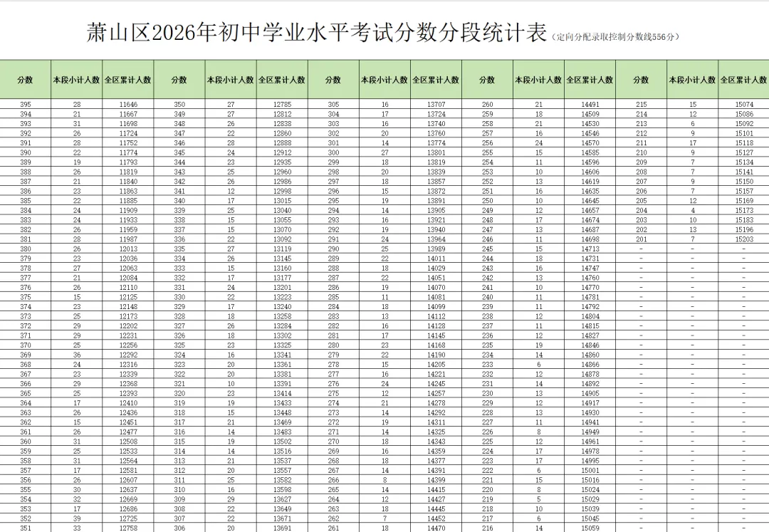Select cumulative total 14846
This screenshot has height=532, width=769.
click(590, 345)
